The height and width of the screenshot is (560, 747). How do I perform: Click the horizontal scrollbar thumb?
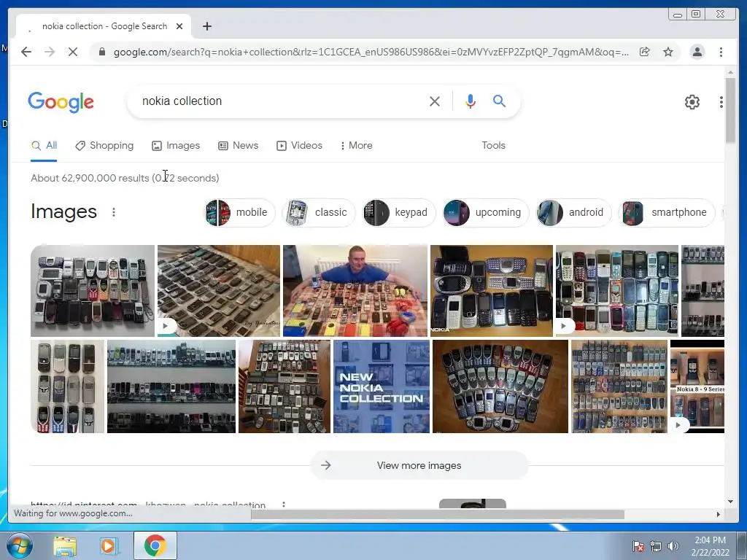tap(438, 514)
